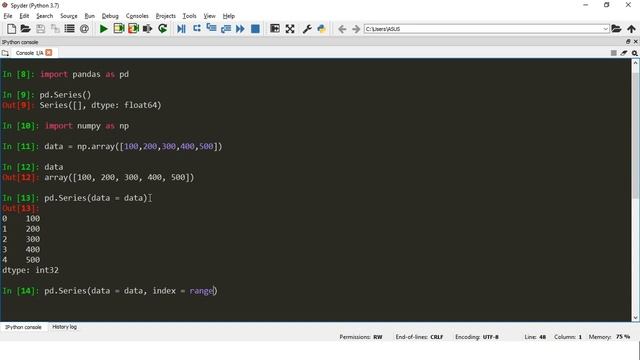The height and width of the screenshot is (360, 640).
Task: Click the @ symbol toolbar icon
Action: 84,29
